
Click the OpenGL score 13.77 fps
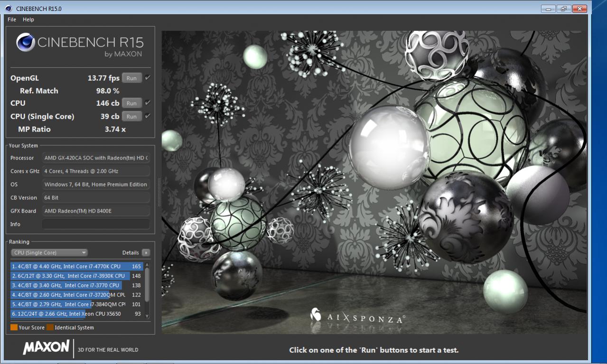click(103, 78)
